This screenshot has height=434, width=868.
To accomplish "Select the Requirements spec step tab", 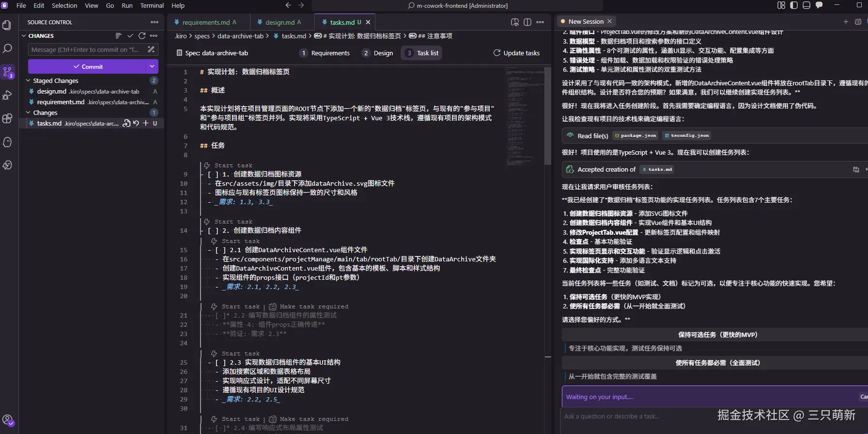I will [325, 53].
